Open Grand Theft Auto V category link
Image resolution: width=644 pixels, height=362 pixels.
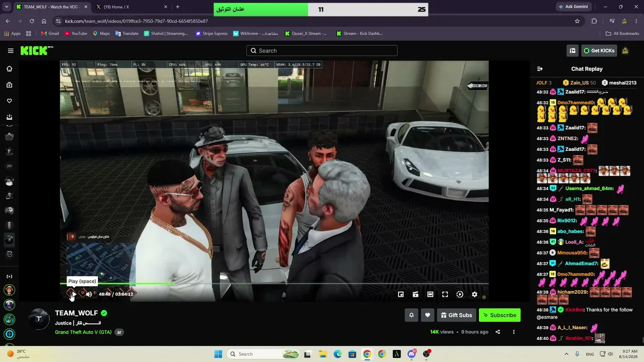click(x=84, y=332)
